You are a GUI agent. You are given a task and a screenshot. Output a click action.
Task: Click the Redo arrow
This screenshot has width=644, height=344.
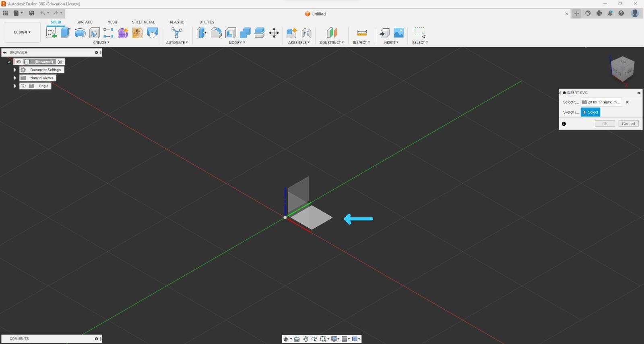pyautogui.click(x=56, y=13)
